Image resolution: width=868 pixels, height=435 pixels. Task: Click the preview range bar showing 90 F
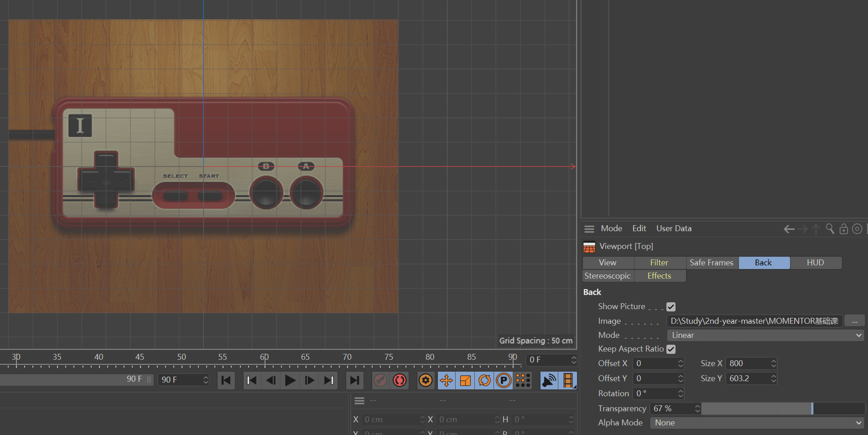tap(77, 379)
